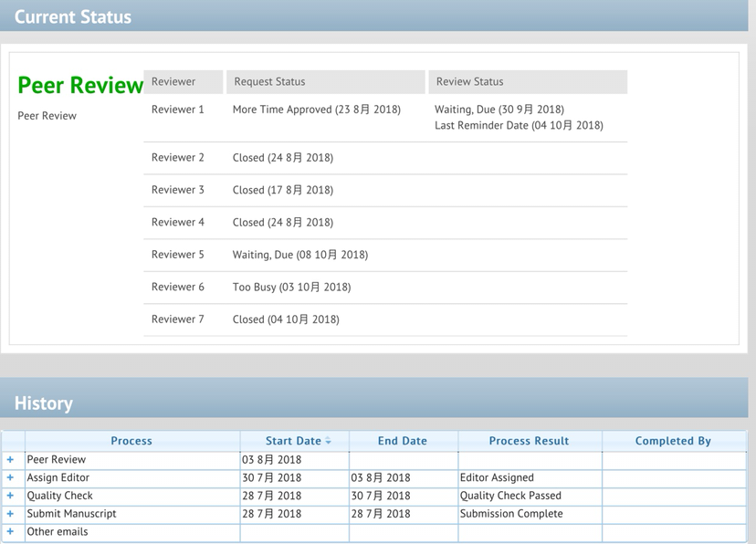Screen dimensions: 756x544
Task: Click the Editor Assigned result cell
Action: [497, 477]
